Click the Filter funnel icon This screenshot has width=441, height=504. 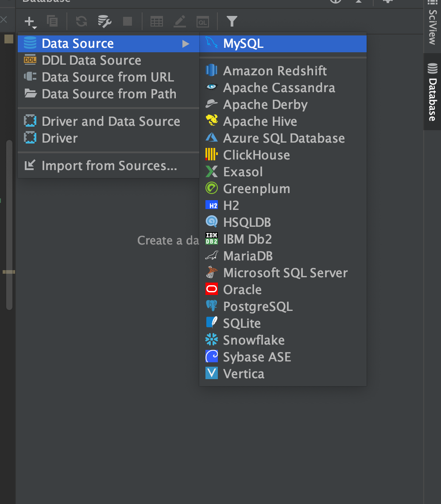click(232, 21)
